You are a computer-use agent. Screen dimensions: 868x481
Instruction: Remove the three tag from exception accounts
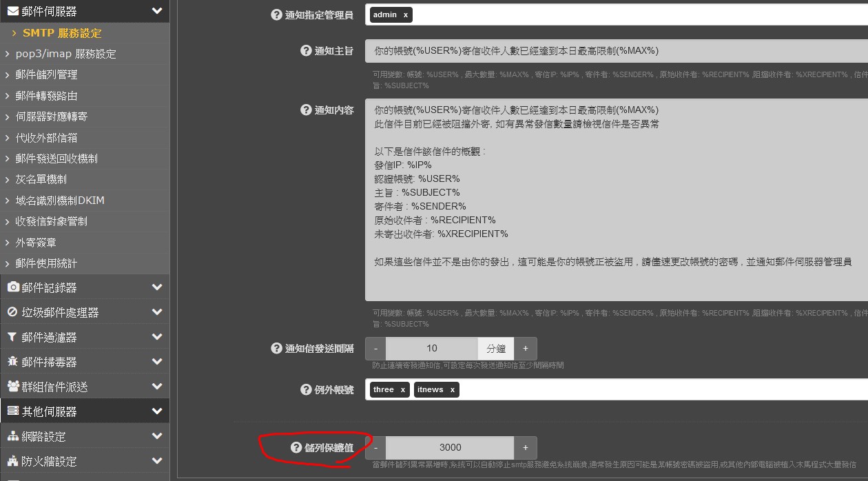pos(402,390)
